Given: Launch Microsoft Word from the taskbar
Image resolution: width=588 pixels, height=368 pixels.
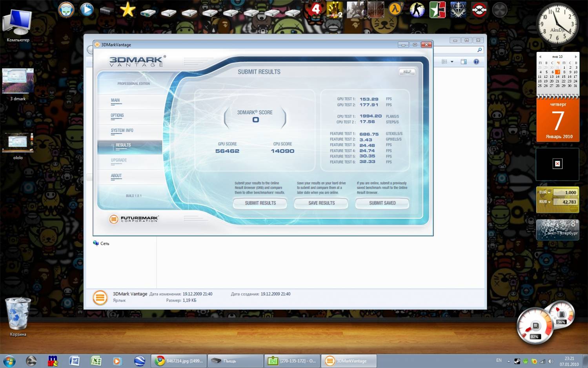Looking at the screenshot, I should (x=74, y=361).
